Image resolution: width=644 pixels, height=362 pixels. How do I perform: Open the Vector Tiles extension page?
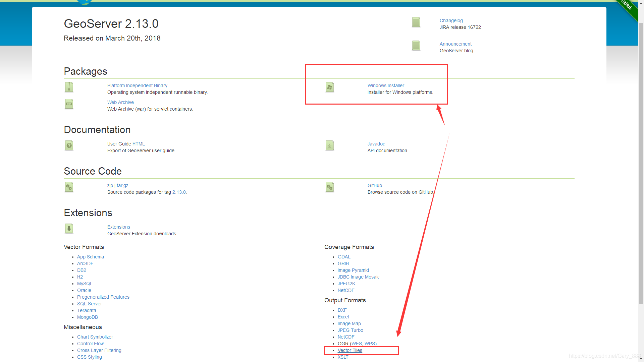click(350, 350)
